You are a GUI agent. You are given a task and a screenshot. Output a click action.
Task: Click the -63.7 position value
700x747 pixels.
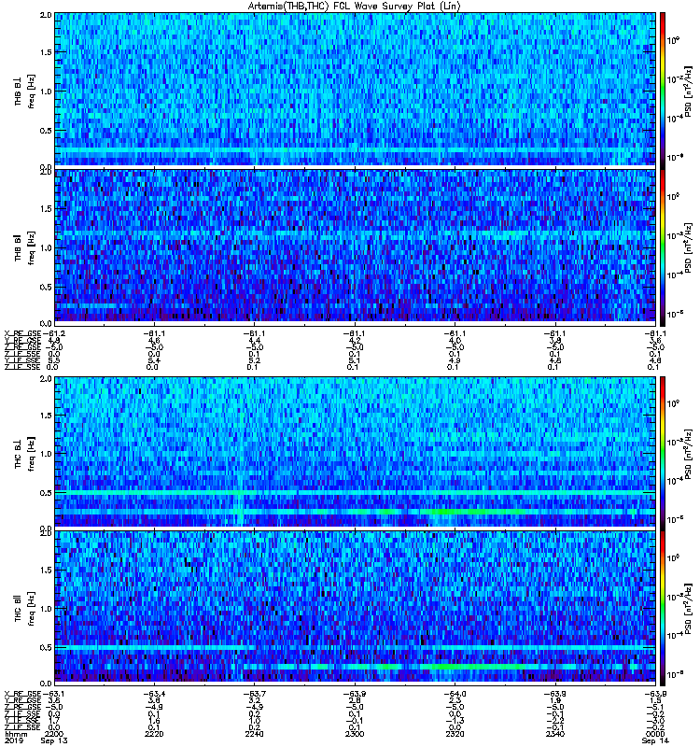(x=255, y=694)
